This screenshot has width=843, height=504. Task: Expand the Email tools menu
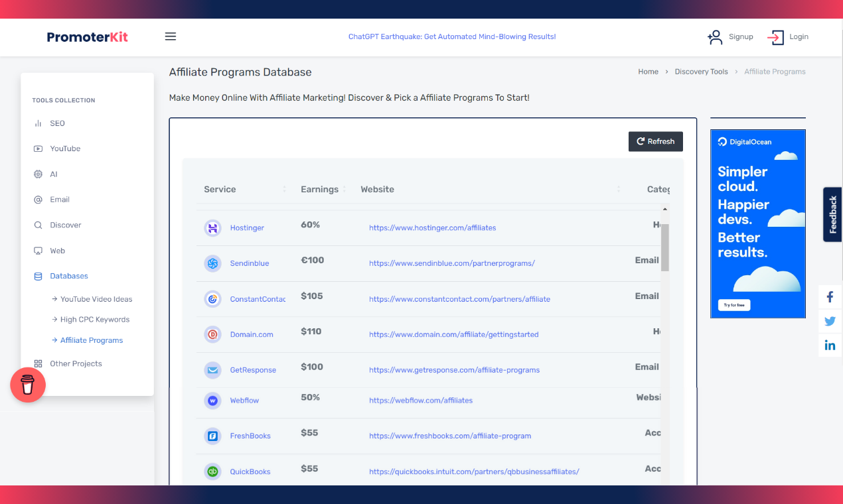click(x=60, y=200)
